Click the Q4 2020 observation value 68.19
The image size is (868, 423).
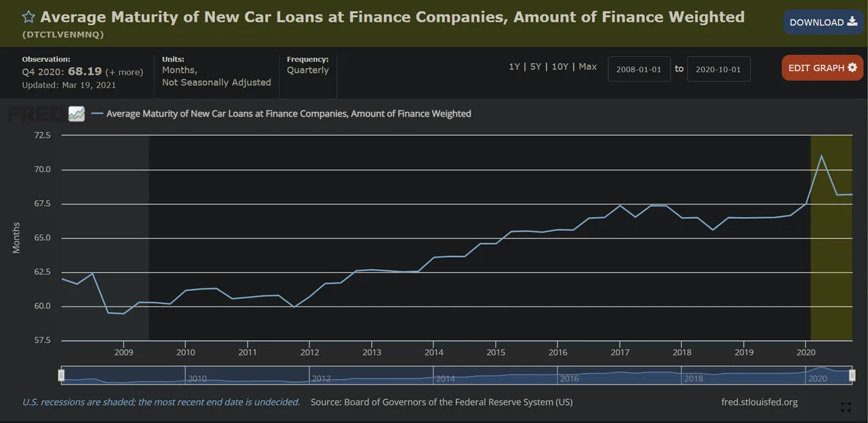click(x=85, y=71)
